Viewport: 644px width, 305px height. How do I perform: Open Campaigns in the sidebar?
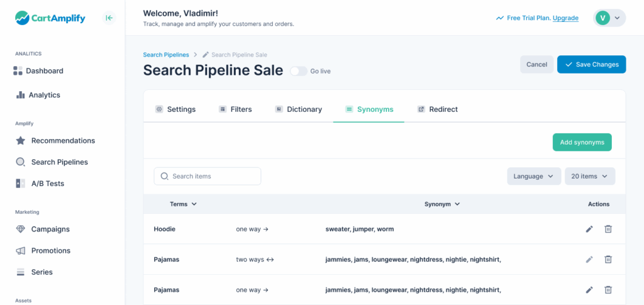coord(50,230)
